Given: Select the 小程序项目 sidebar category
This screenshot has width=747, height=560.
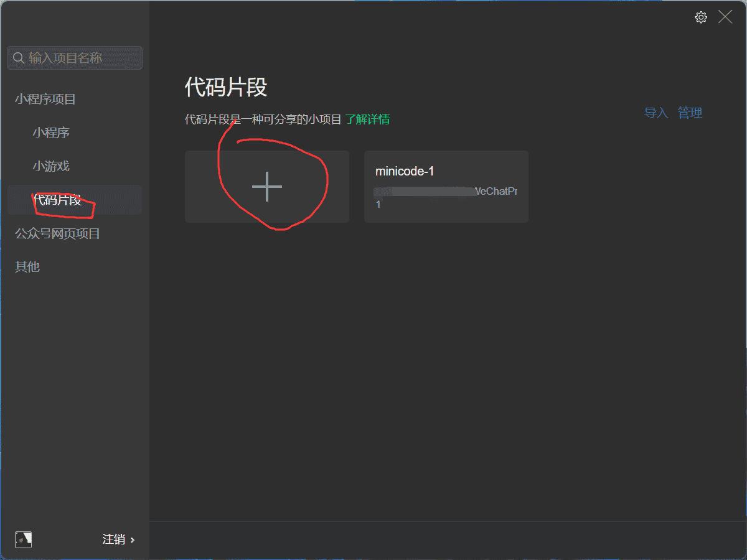Looking at the screenshot, I should [x=45, y=99].
